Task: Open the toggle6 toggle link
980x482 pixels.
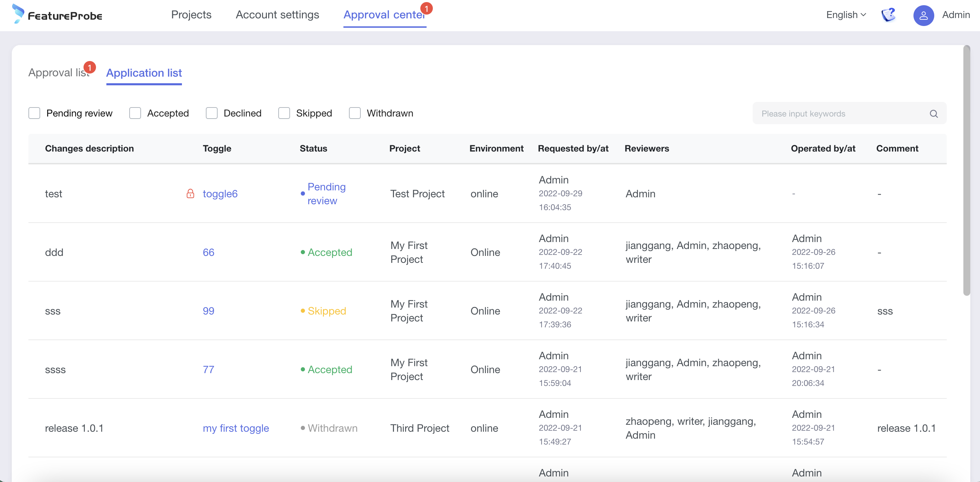Action: click(x=220, y=193)
